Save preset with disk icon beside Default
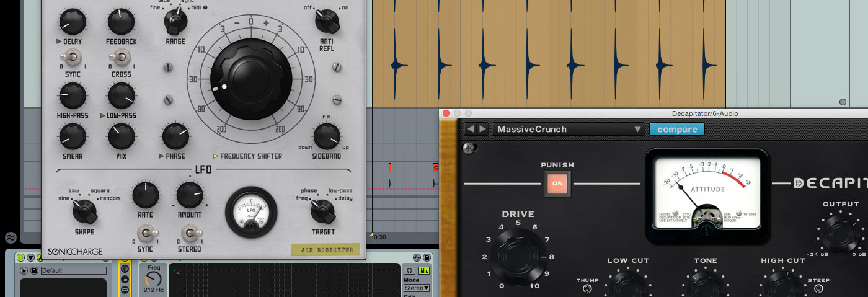The width and height of the screenshot is (868, 297). click(34, 270)
